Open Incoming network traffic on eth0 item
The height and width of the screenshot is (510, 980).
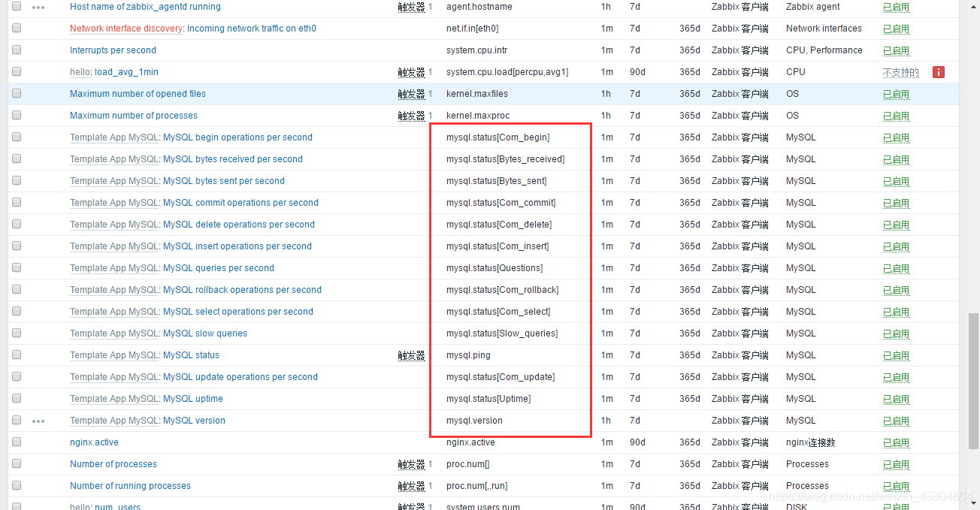pyautogui.click(x=252, y=29)
